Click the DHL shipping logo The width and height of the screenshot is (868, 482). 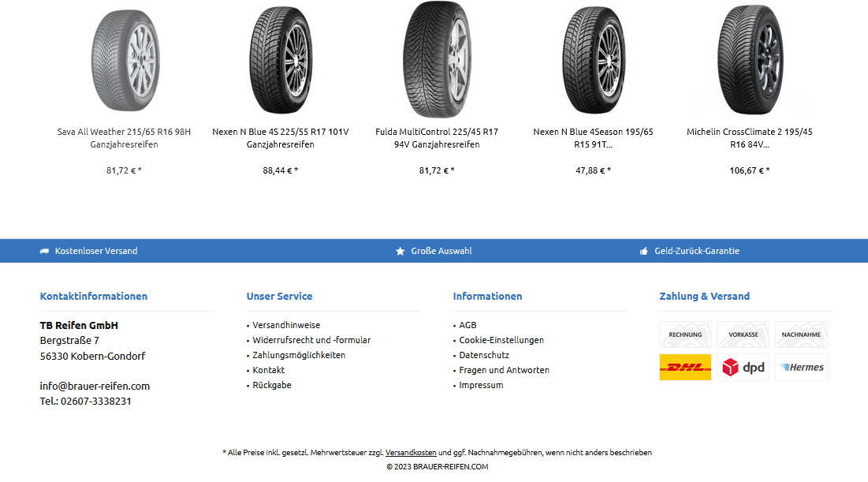point(685,368)
